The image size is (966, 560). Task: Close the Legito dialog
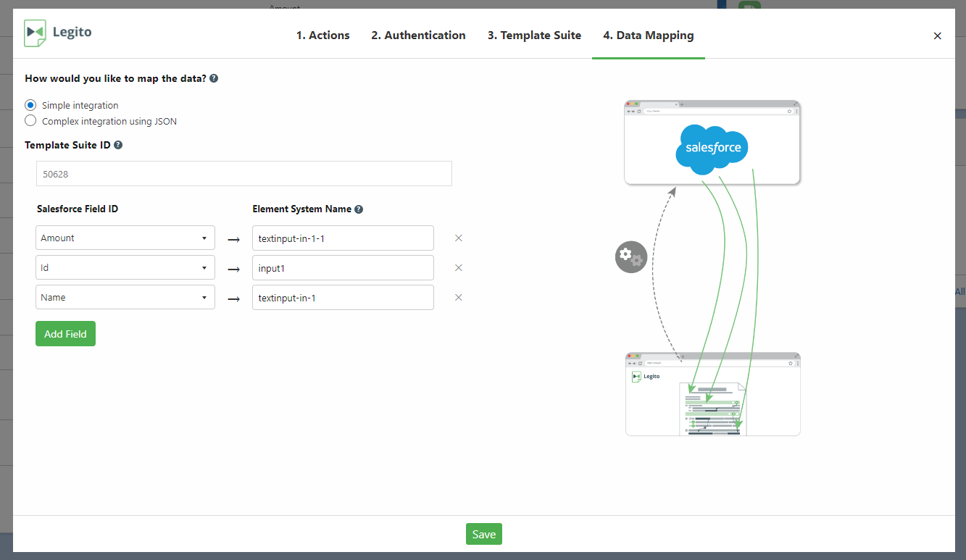(x=937, y=35)
